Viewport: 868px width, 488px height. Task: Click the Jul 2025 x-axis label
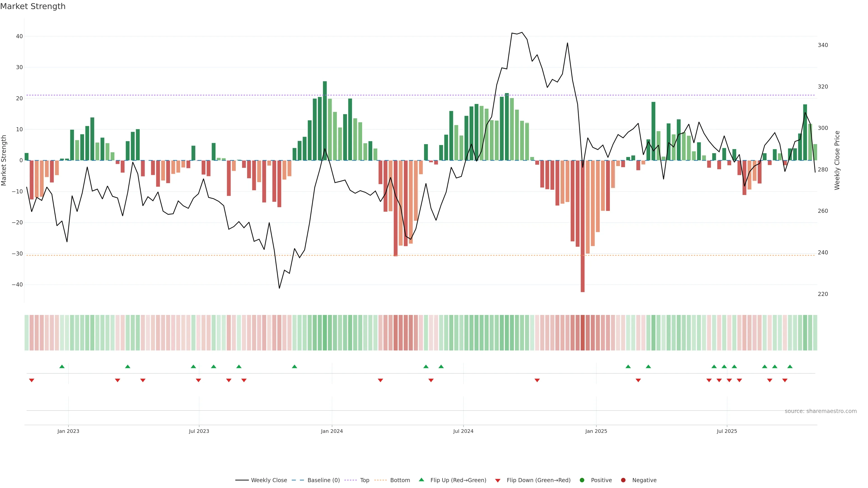point(726,431)
